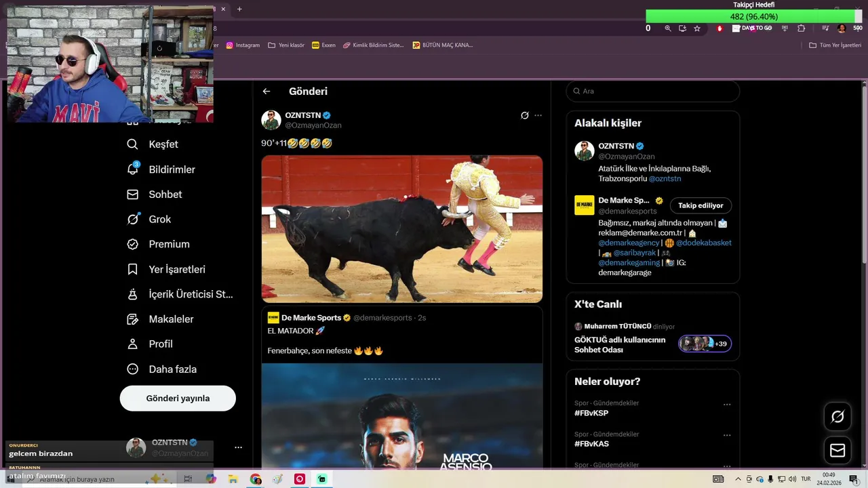The width and height of the screenshot is (868, 488).
Task: Click the Profil person icon
Action: (133, 344)
